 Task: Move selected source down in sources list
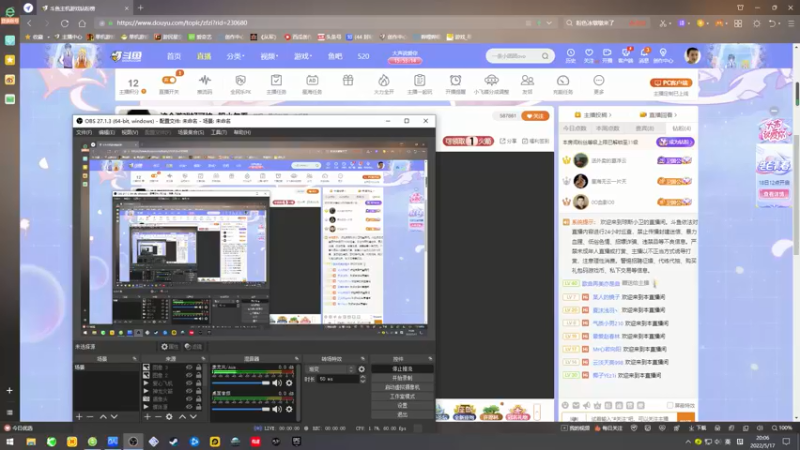[193, 417]
